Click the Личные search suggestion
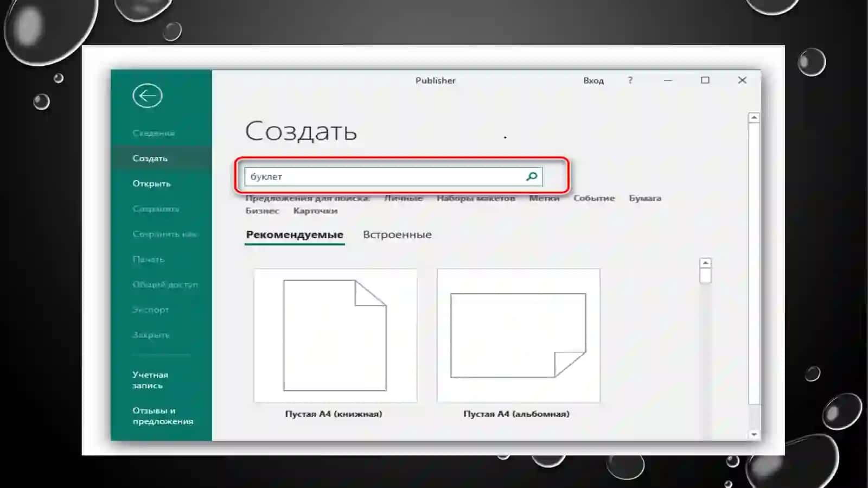868x488 pixels. [x=403, y=198]
